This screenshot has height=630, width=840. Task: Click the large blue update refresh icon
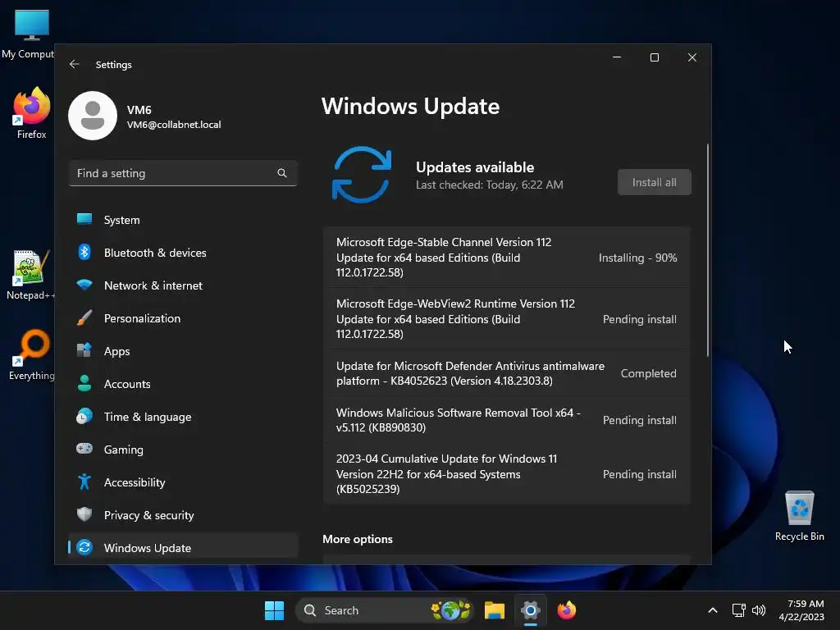[x=362, y=175]
